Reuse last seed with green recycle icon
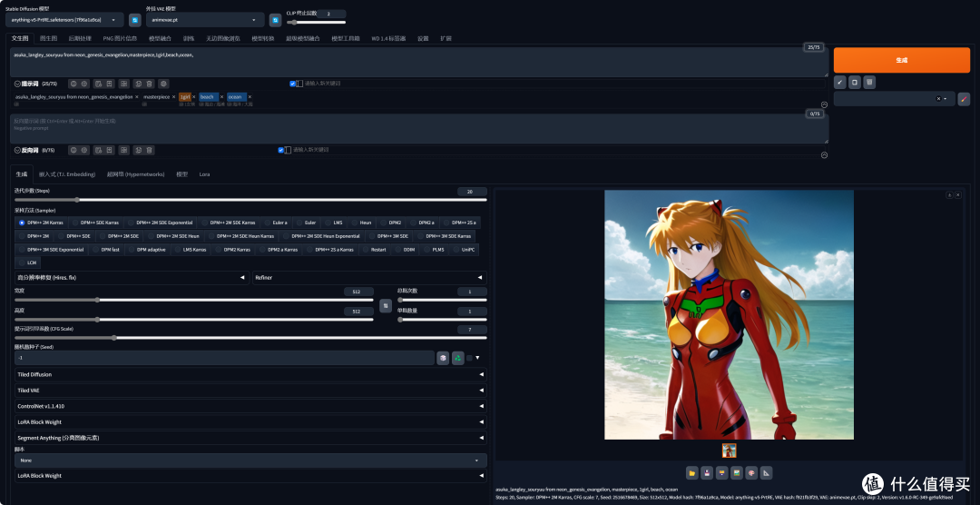Image resolution: width=980 pixels, height=505 pixels. [x=457, y=358]
